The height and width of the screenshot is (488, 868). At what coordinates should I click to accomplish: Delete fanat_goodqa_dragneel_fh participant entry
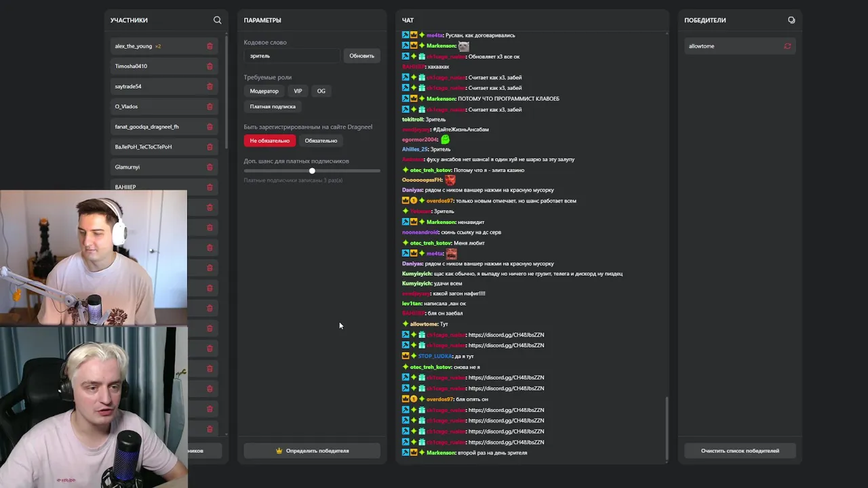[x=210, y=127]
